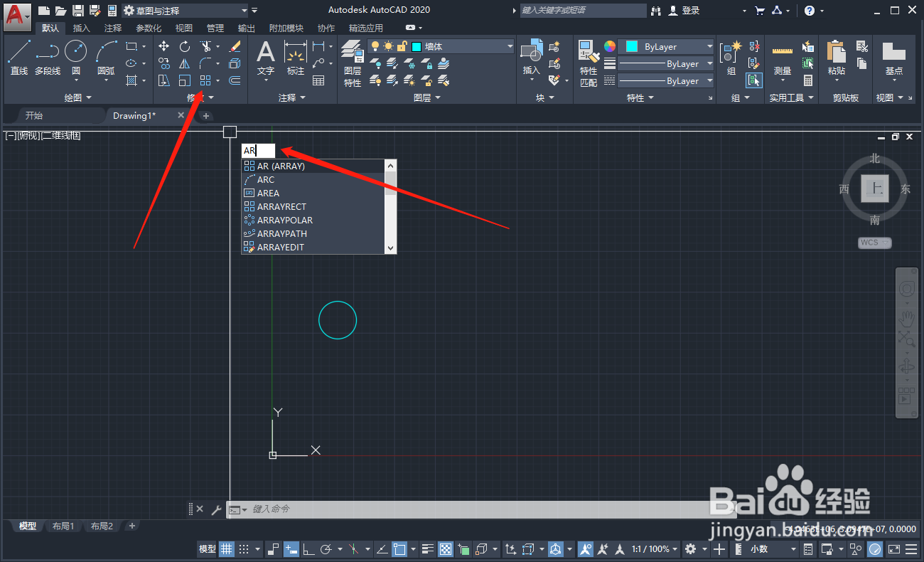Click the Open folder icon in quick access
The height and width of the screenshot is (562, 924).
(x=61, y=11)
